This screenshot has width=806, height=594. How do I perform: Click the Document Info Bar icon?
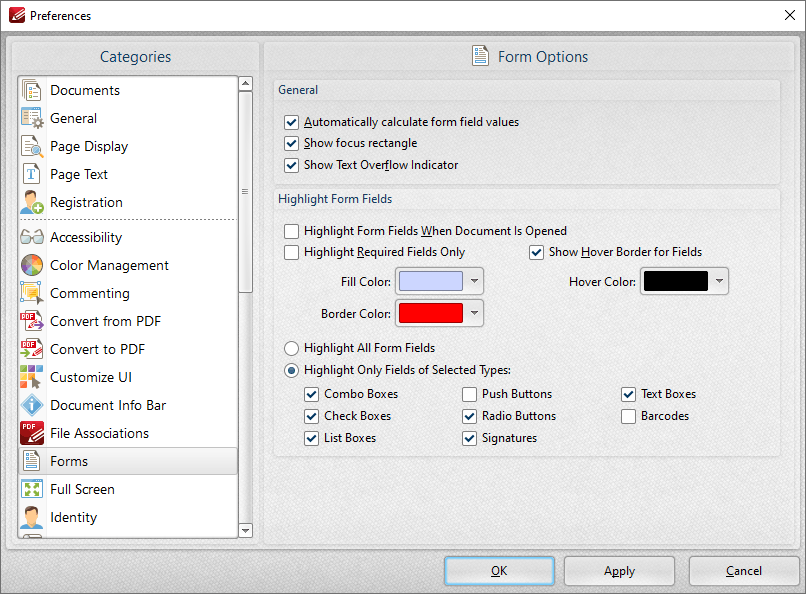32,405
